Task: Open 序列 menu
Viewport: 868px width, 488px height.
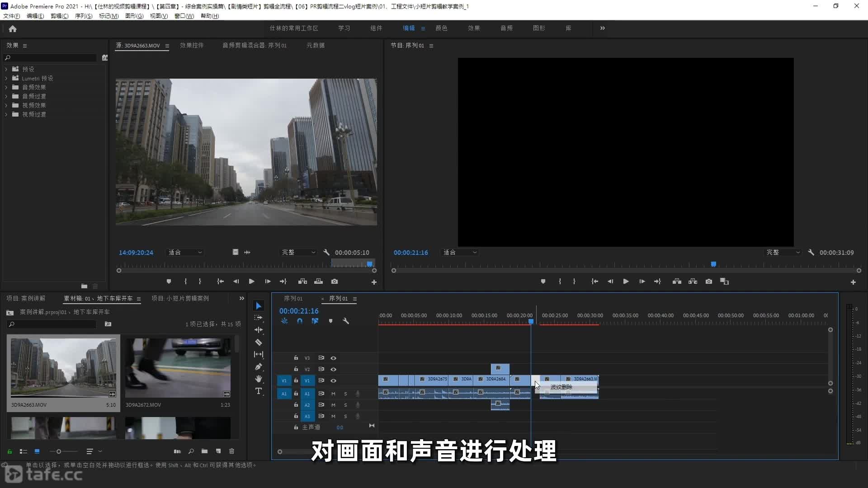Action: pos(84,16)
